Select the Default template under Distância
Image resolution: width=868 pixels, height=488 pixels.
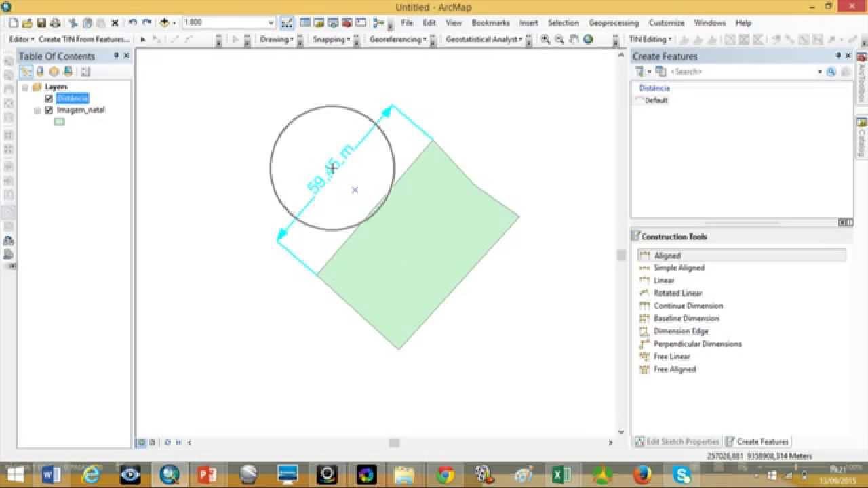[651, 100]
